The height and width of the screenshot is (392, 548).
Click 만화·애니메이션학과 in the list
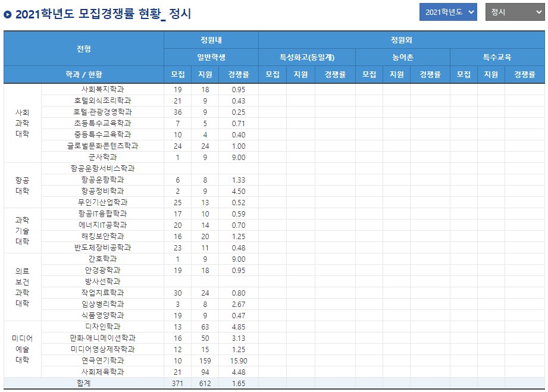click(x=102, y=338)
